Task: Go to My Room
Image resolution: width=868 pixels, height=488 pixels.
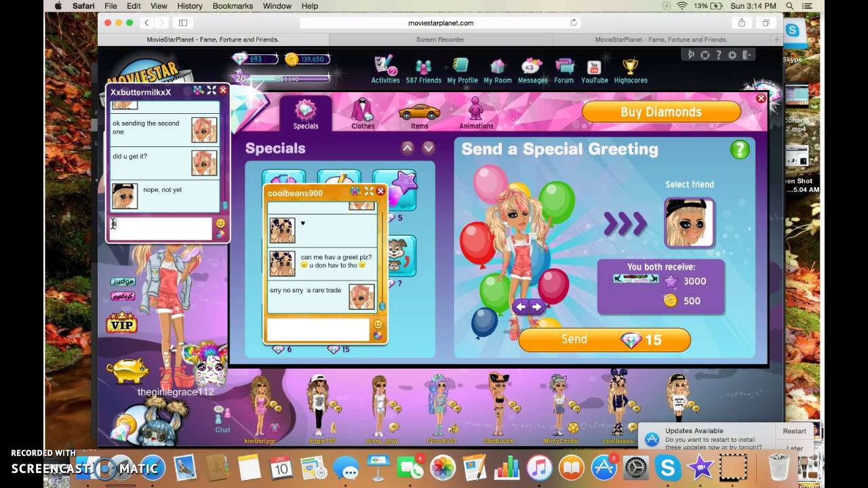Action: click(x=498, y=70)
